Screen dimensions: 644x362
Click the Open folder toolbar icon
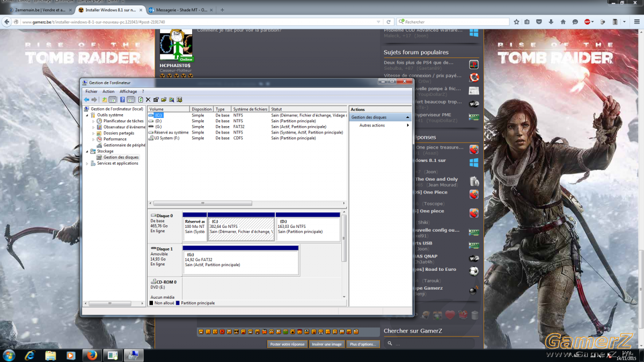tap(164, 100)
